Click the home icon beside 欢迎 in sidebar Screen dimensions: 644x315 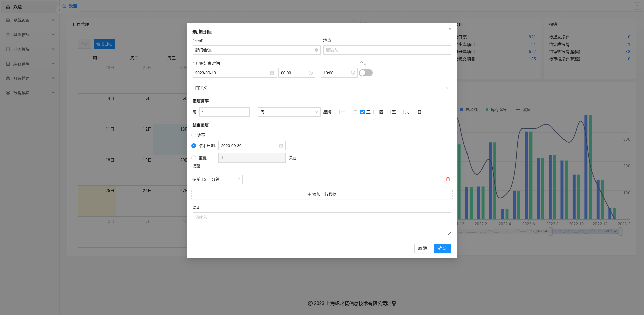click(8, 7)
